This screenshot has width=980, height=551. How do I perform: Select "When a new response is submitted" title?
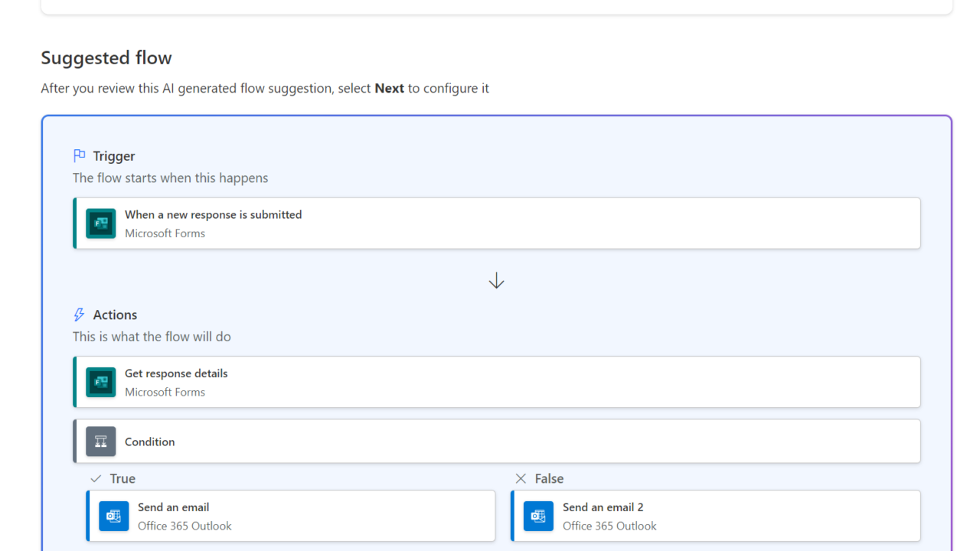point(213,215)
